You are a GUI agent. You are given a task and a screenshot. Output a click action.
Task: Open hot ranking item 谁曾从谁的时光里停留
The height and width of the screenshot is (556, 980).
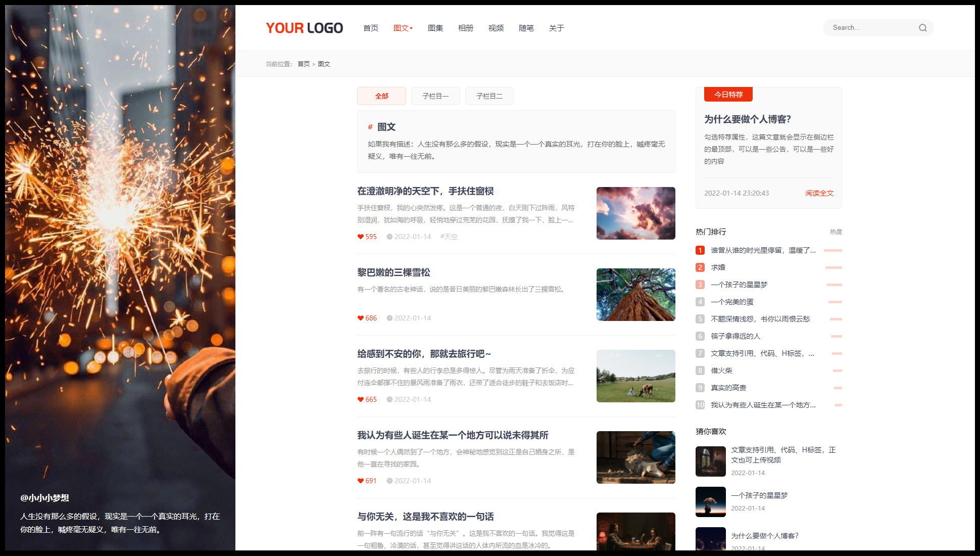click(x=763, y=250)
